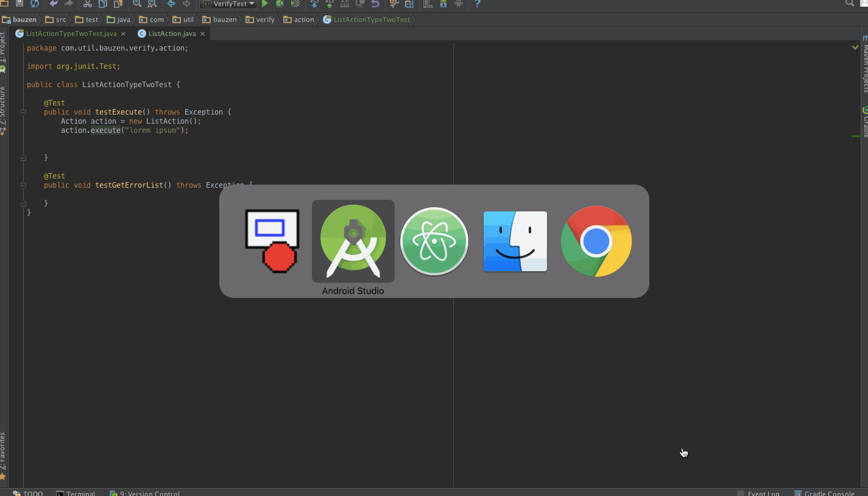Open the Event Log panel
This screenshot has width=868, height=496.
[x=758, y=493]
